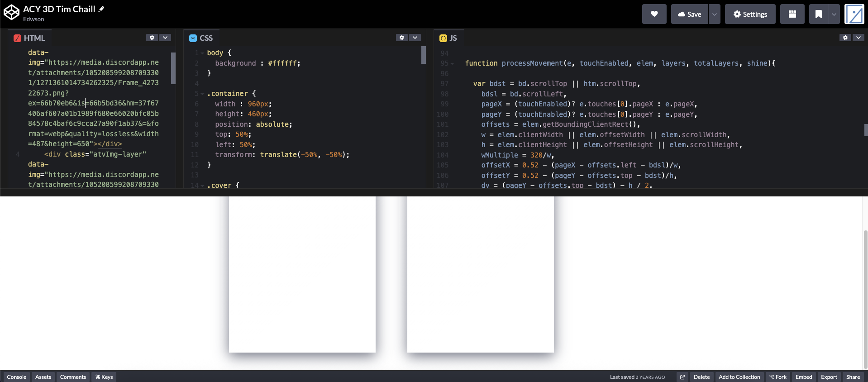The height and width of the screenshot is (382, 868).
Task: Expand the Save options dropdown arrow
Action: coord(714,14)
